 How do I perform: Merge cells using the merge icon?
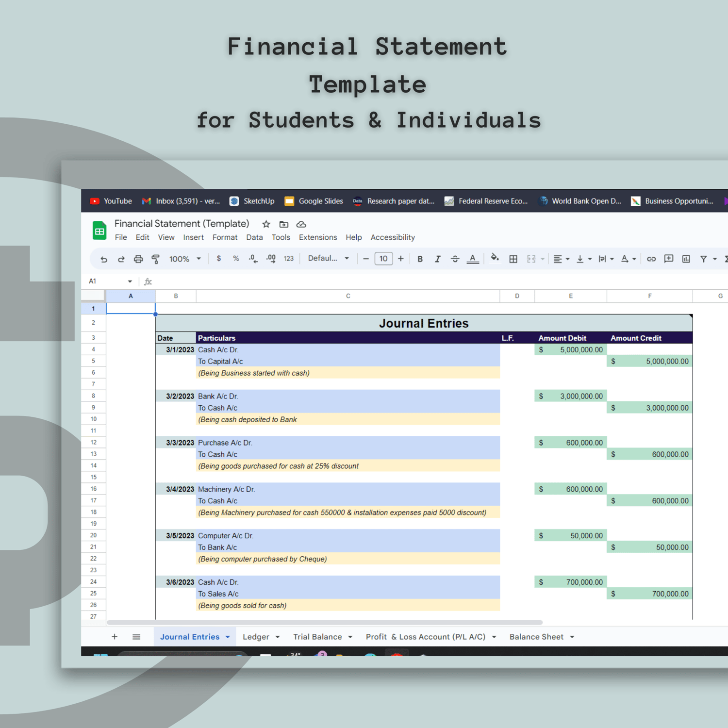531,259
